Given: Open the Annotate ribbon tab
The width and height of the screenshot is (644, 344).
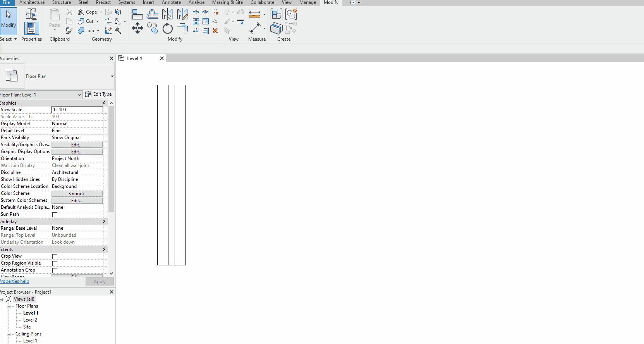Looking at the screenshot, I should point(171,3).
